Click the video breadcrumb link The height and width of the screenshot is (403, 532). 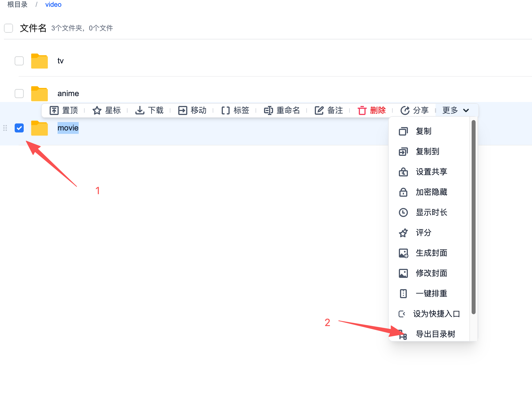pos(53,5)
